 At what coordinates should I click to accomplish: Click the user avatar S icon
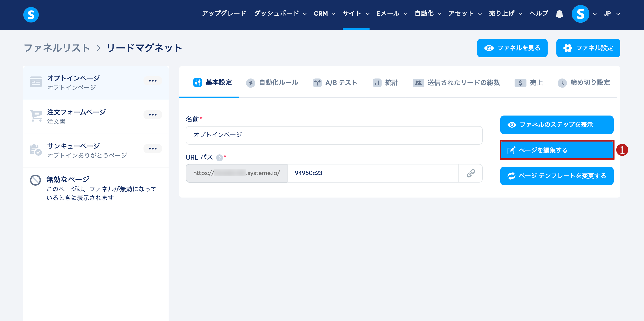pyautogui.click(x=580, y=14)
